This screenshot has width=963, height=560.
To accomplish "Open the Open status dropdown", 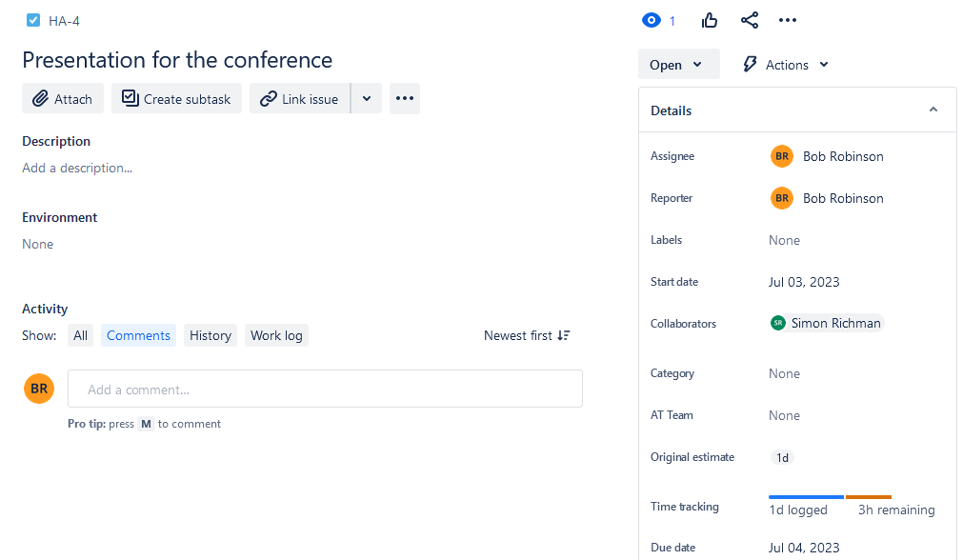I will click(678, 64).
